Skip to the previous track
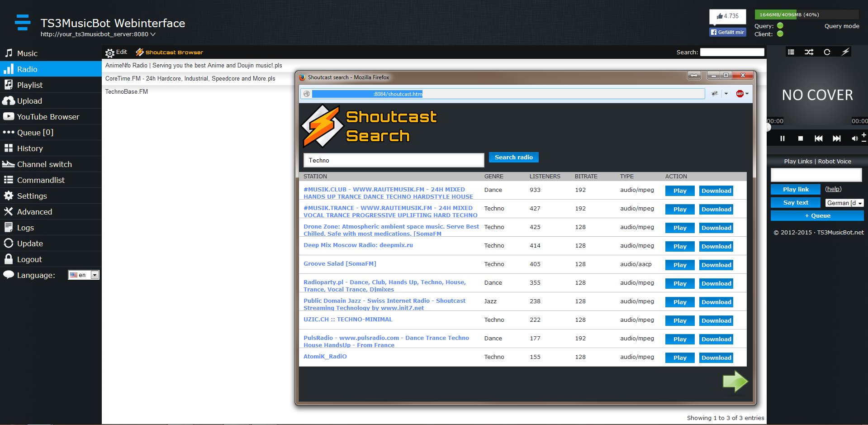The image size is (868, 425). [x=819, y=138]
